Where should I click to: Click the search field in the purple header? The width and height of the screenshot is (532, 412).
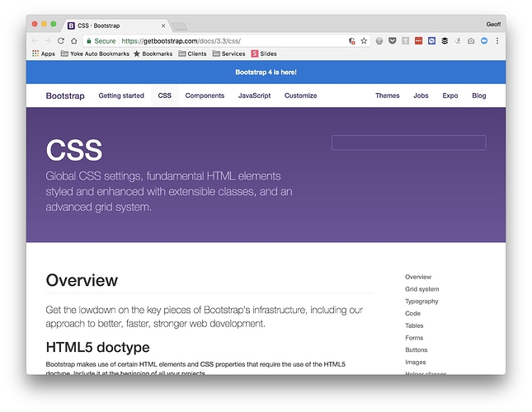(408, 143)
